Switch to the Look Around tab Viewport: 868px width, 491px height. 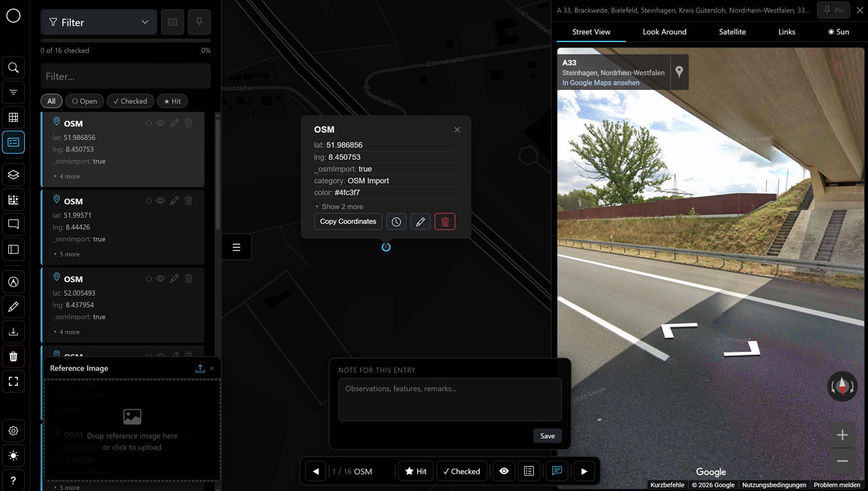tap(665, 32)
